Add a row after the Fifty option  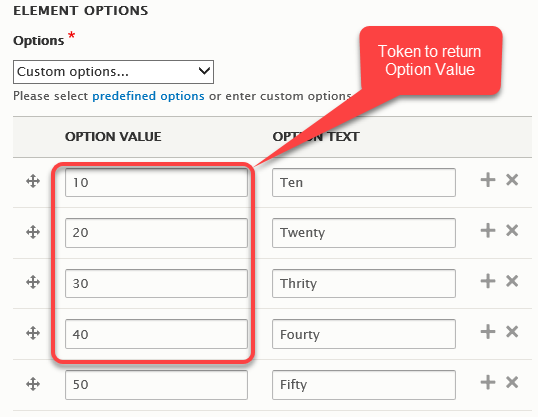488,382
